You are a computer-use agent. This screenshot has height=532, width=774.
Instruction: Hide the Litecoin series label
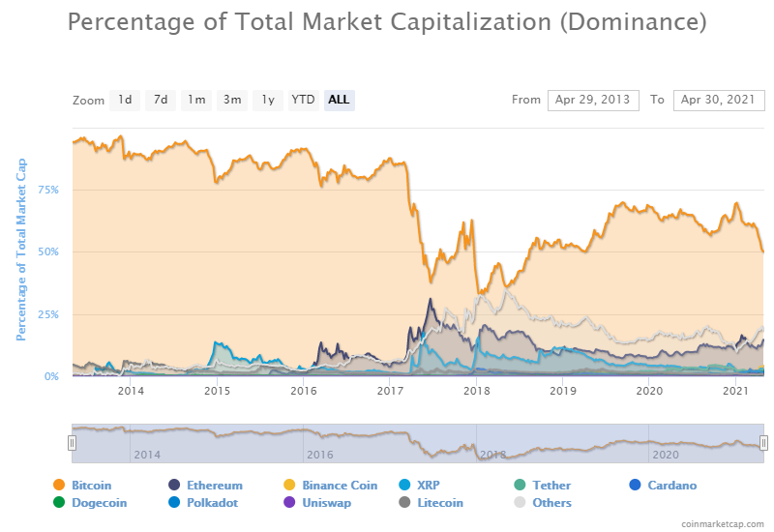(440, 502)
